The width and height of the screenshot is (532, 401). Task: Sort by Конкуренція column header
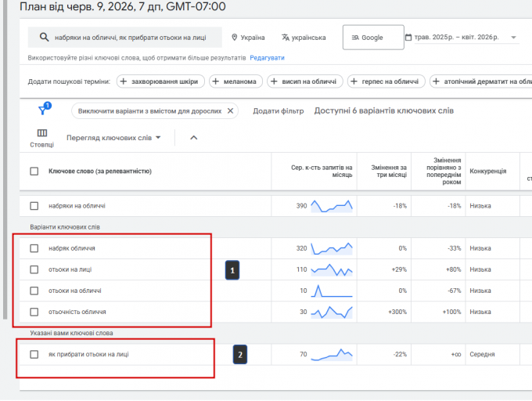pos(488,171)
